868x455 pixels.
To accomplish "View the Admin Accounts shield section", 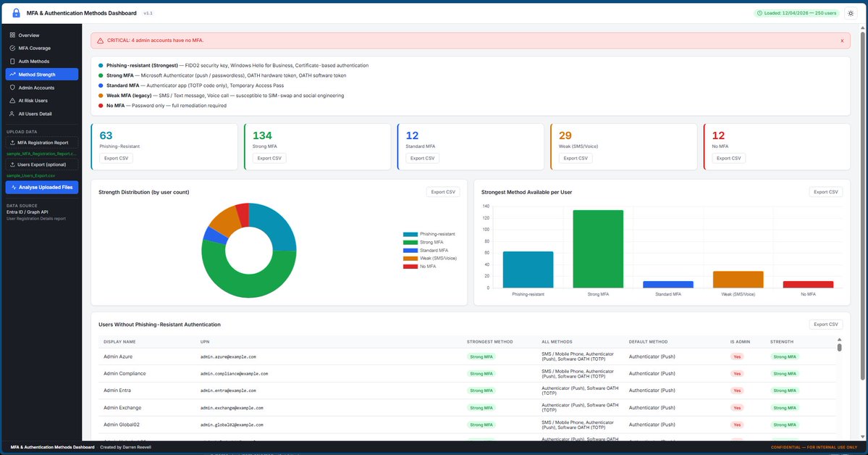I will pos(33,86).
